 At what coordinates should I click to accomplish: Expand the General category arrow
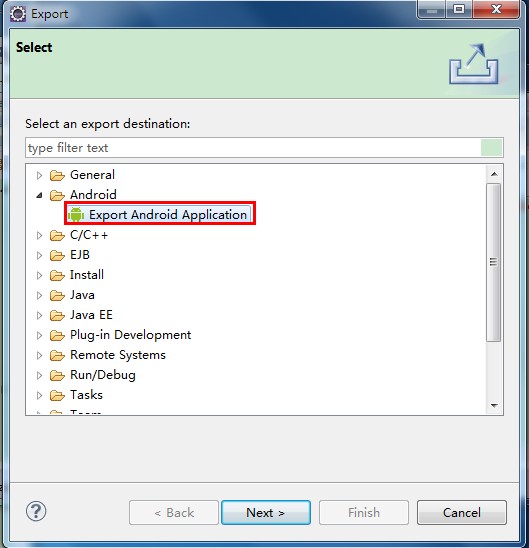click(39, 175)
